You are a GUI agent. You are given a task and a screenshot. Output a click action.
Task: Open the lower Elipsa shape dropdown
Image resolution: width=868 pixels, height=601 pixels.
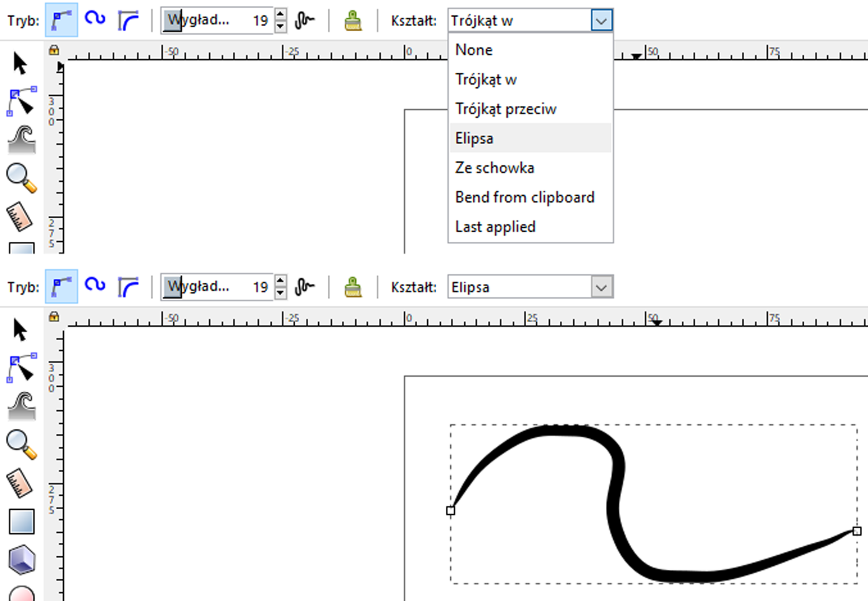click(601, 287)
